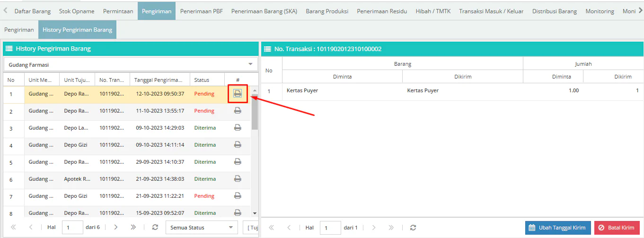Open the Hibah / TMTK tab
The image size is (644, 238).
(x=433, y=11)
